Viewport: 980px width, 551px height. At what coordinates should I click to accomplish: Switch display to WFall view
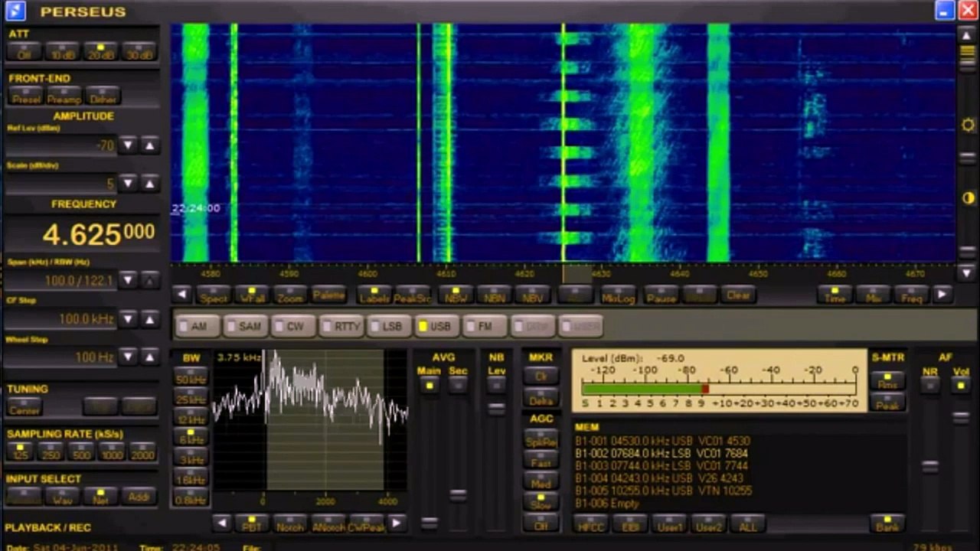pos(251,295)
